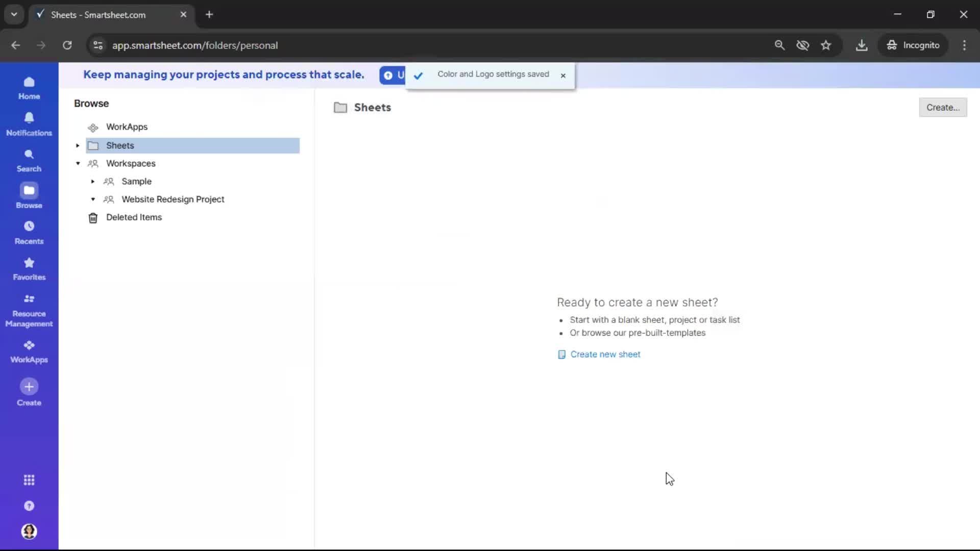The height and width of the screenshot is (551, 980).
Task: Open the app launcher grid icon
Action: (x=29, y=480)
